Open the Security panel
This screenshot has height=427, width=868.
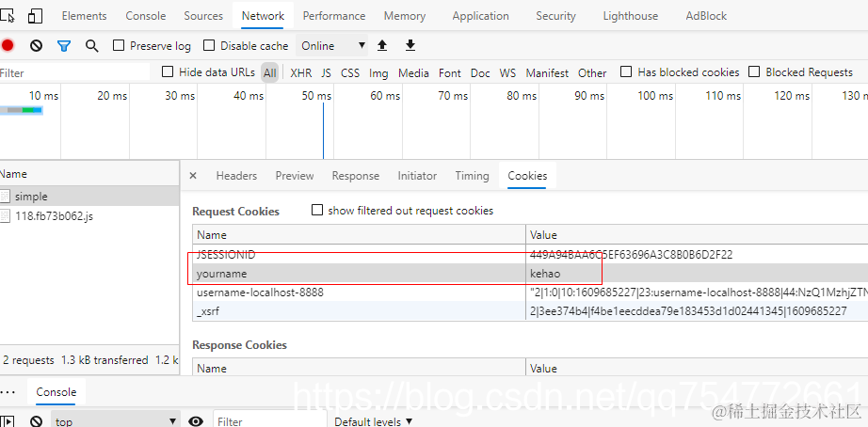coord(555,16)
